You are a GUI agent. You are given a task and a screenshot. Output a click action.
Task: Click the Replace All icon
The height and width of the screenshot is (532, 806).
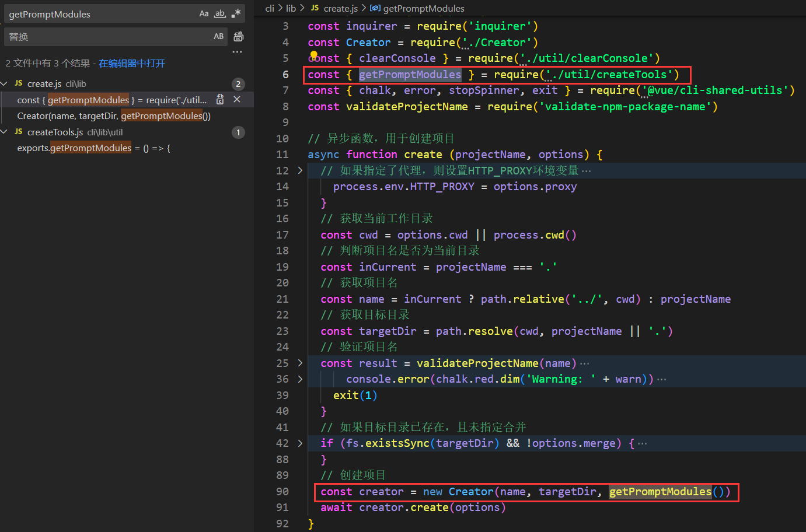pos(238,36)
